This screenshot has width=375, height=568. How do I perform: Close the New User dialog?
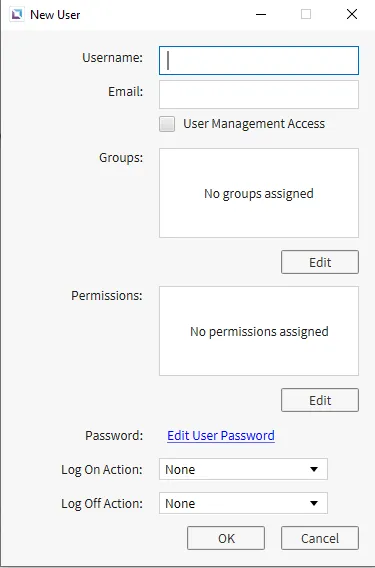coord(352,14)
